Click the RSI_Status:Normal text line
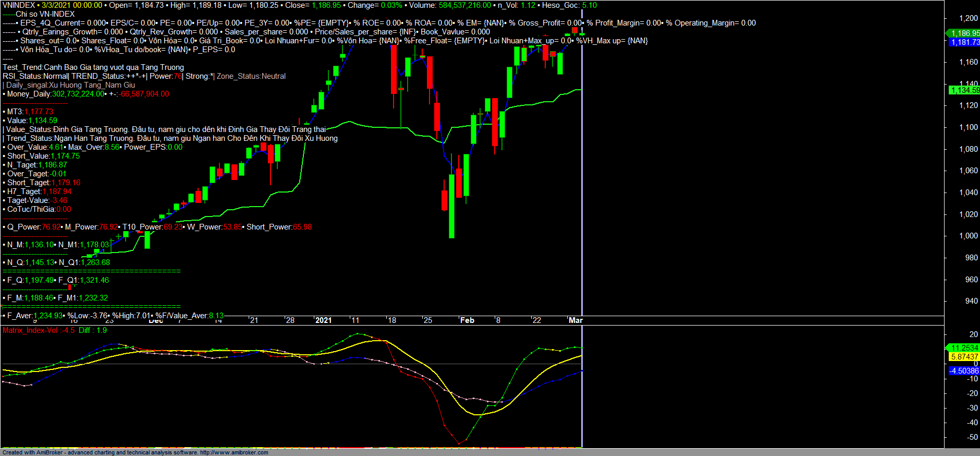The height and width of the screenshot is (456, 980). [x=35, y=76]
